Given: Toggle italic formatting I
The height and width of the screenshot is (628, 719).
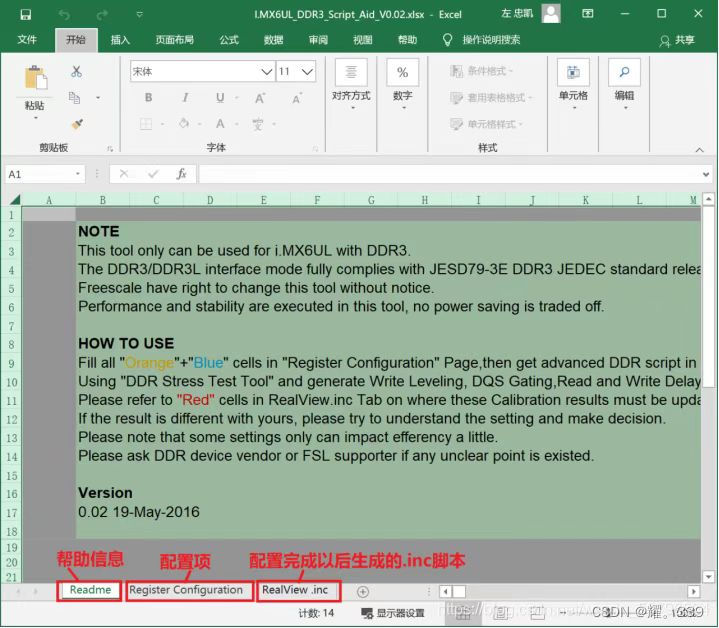Looking at the screenshot, I should [x=185, y=98].
